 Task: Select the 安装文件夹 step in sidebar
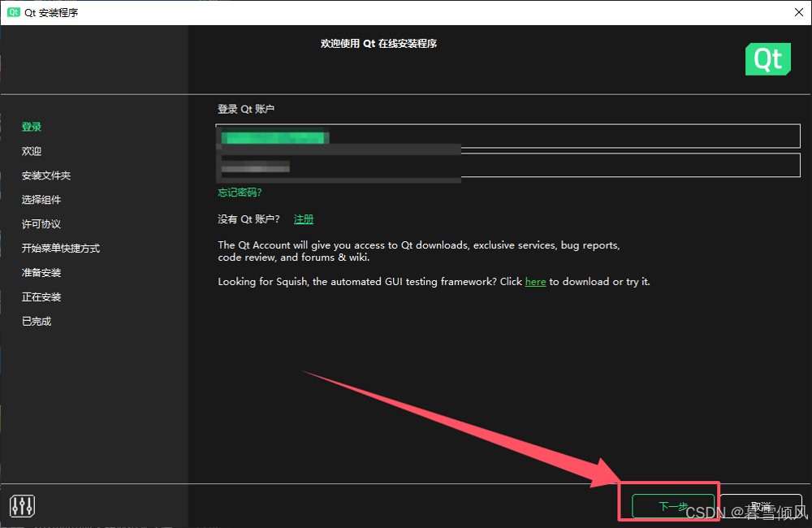[46, 175]
